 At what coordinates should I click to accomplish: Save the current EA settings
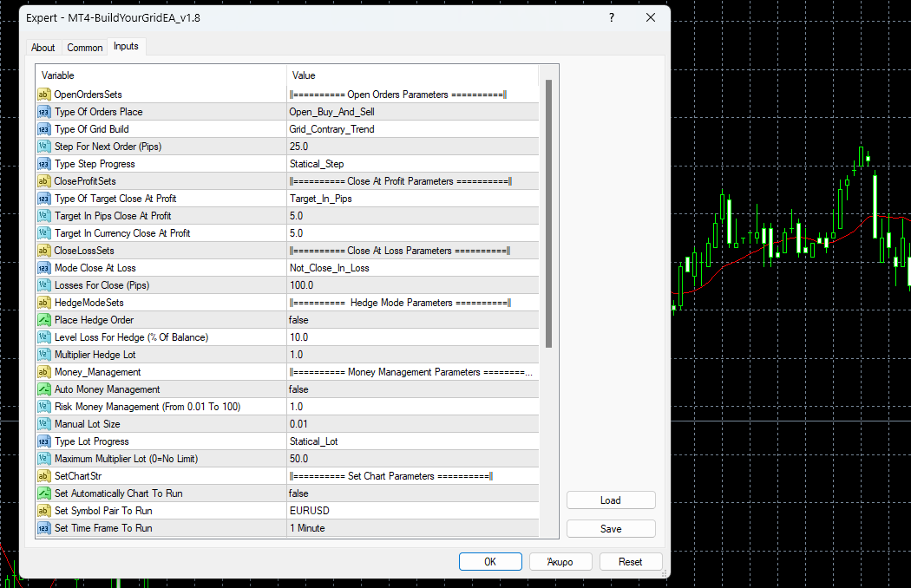611,528
